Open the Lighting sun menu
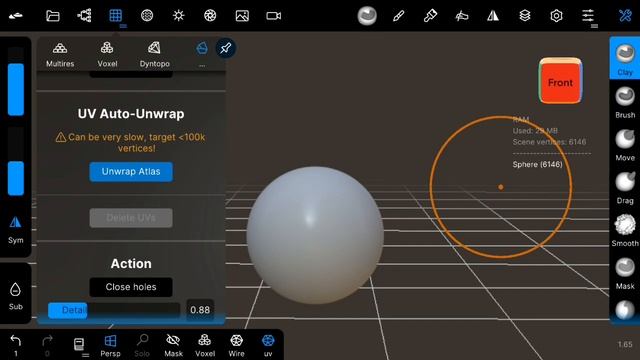Image resolution: width=640 pixels, height=360 pixels. point(178,16)
